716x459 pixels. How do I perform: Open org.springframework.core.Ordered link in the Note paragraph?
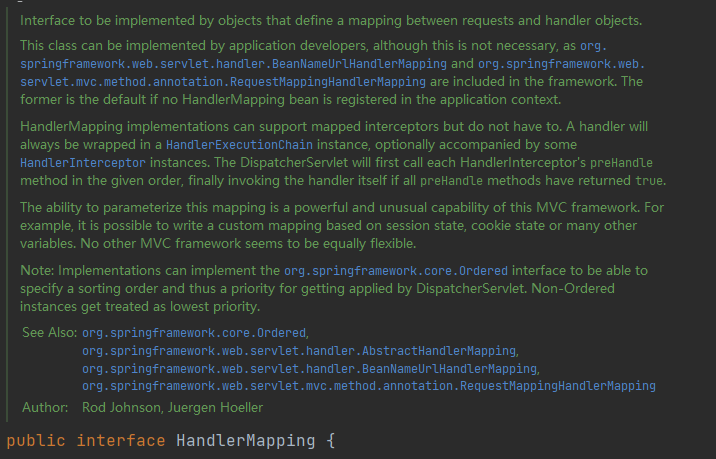point(396,271)
